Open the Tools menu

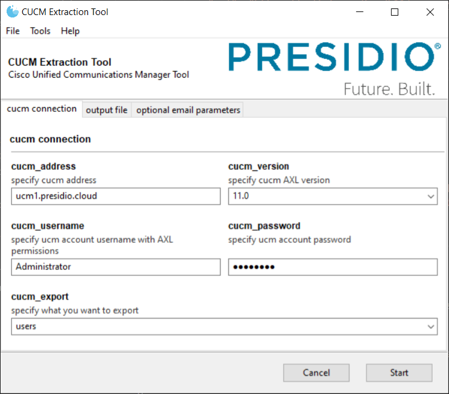pyautogui.click(x=40, y=31)
